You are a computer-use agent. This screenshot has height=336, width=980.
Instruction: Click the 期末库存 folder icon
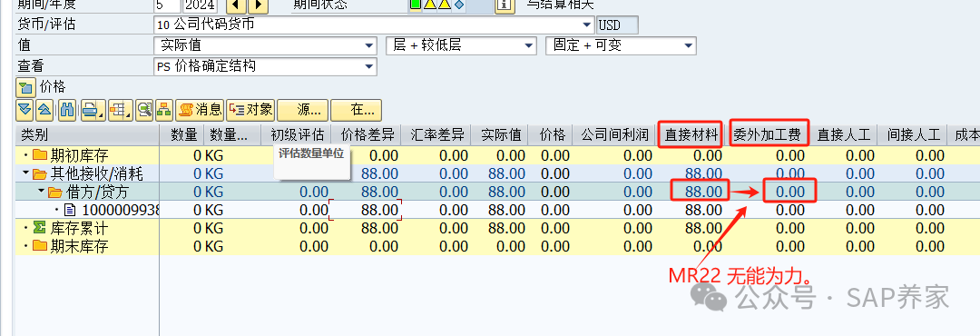click(x=40, y=246)
